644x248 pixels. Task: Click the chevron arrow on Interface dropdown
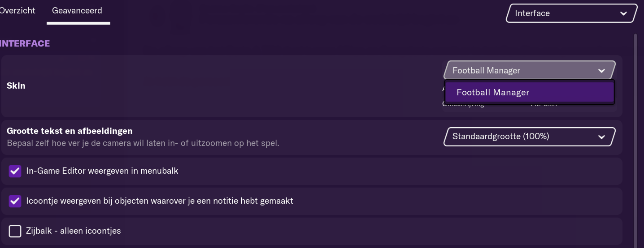(623, 13)
